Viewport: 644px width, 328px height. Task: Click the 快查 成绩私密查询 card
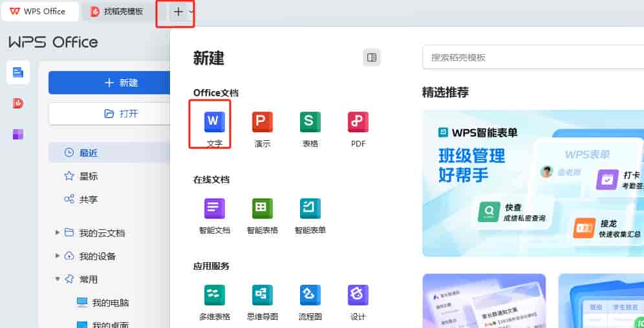coord(512,212)
